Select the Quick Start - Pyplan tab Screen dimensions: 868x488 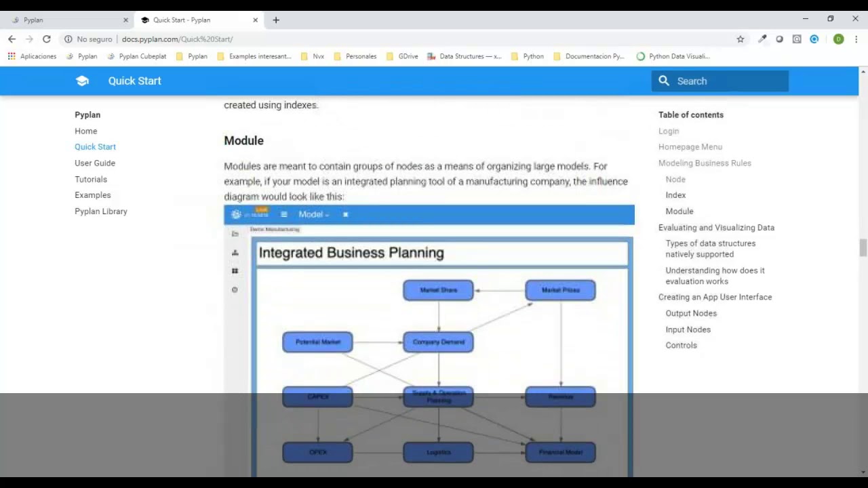(x=198, y=20)
